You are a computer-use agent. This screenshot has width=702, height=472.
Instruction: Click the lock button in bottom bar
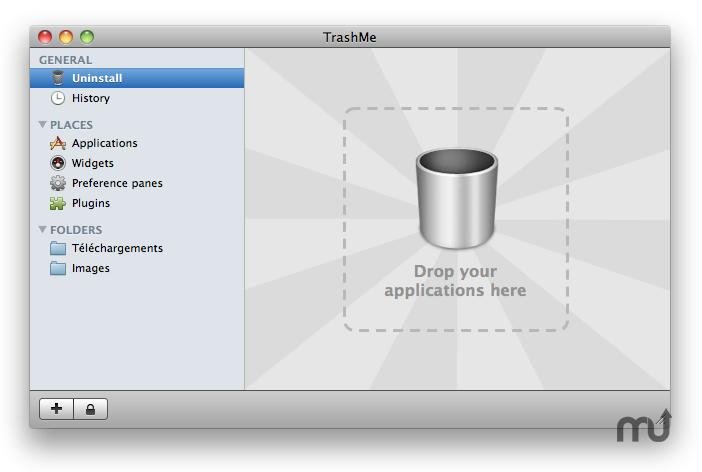coord(90,409)
